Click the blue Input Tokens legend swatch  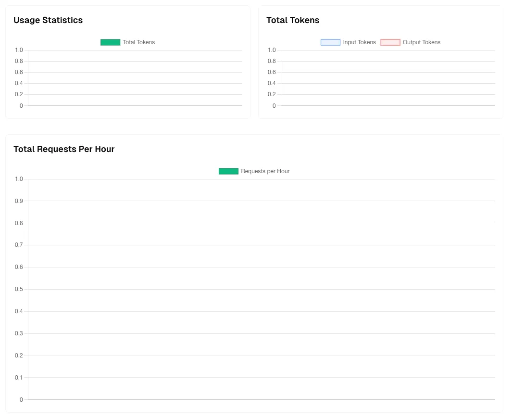(329, 42)
